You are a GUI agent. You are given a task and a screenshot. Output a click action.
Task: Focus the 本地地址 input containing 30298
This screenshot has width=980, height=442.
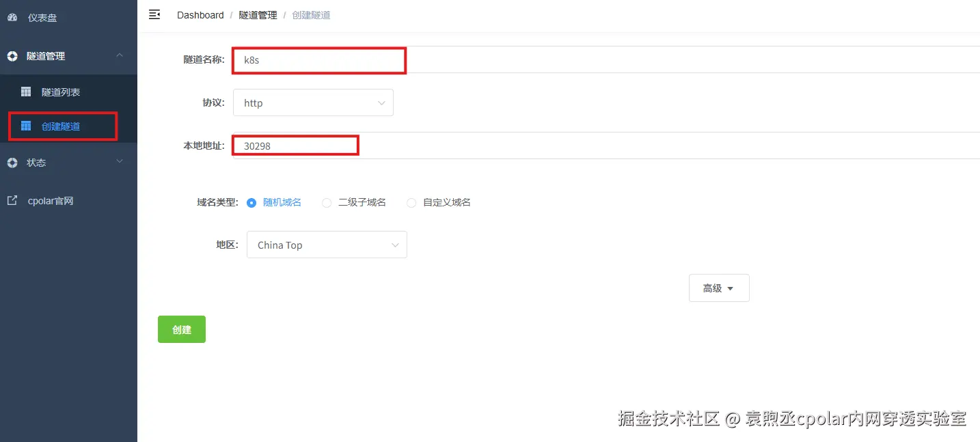pos(606,146)
